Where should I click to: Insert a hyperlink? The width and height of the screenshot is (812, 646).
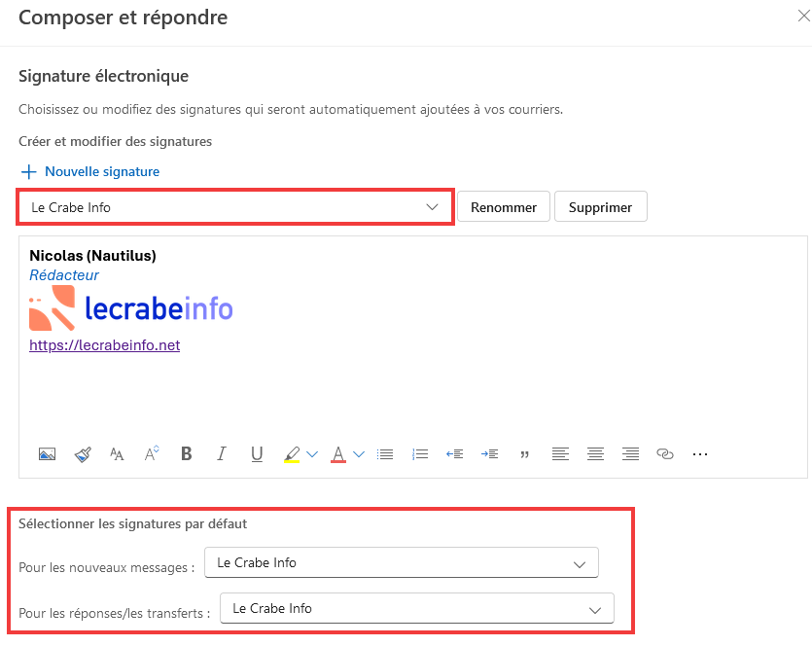665,454
